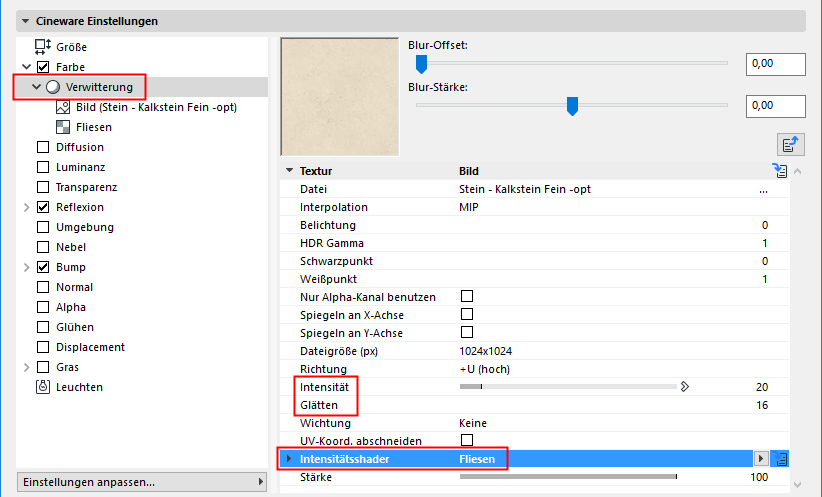Click the Stärke slider bar

click(x=568, y=477)
